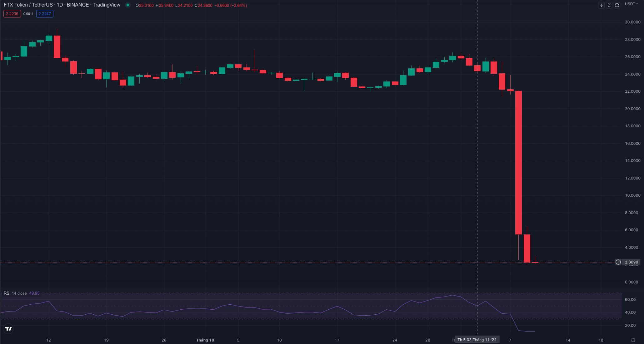Click the green market status dot
Screen dimensions: 644x344
pos(128,5)
